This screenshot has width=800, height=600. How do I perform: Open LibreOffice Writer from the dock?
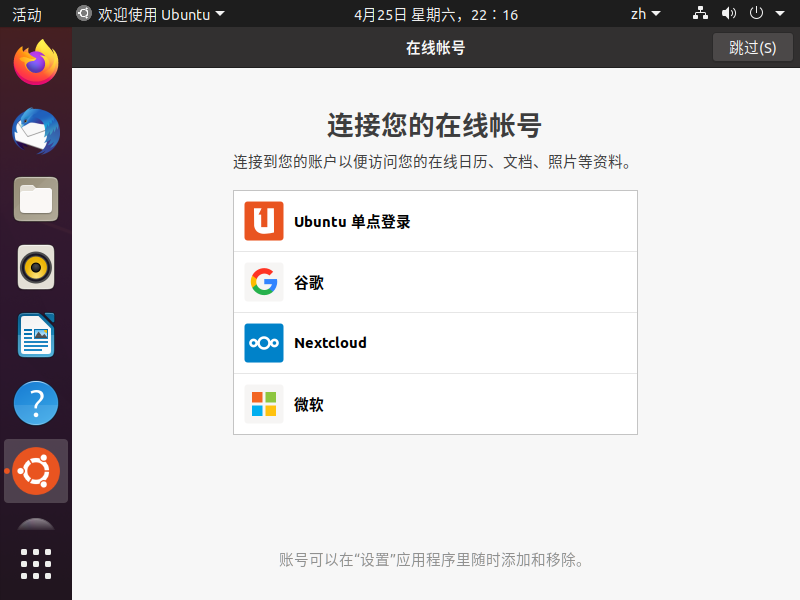[36, 335]
